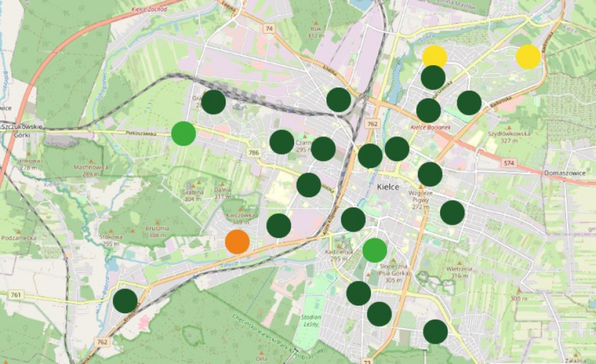Viewport: 596px width, 364px height.
Task: Select dark green marker just above Kielce Bocianek
Action: 428,110
